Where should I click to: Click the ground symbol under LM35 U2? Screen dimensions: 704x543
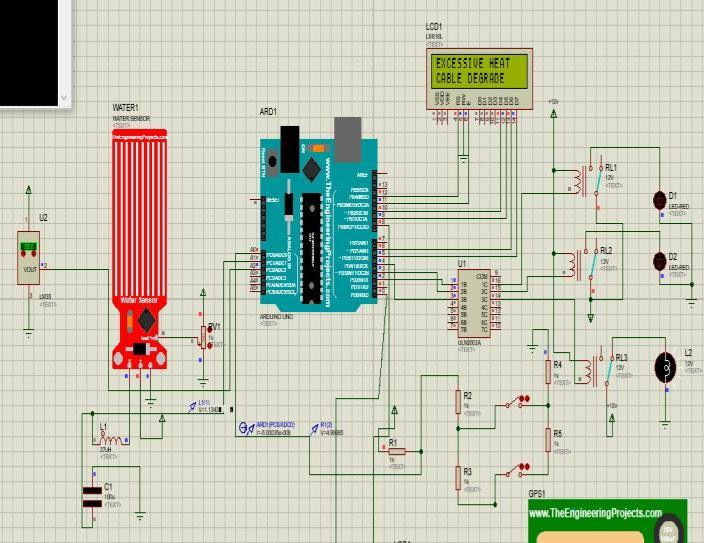[x=28, y=334]
